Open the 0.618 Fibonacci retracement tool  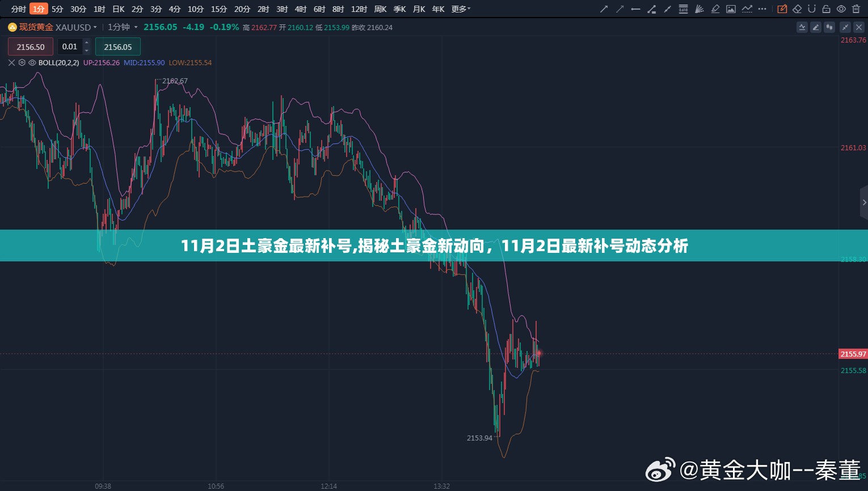coord(684,9)
